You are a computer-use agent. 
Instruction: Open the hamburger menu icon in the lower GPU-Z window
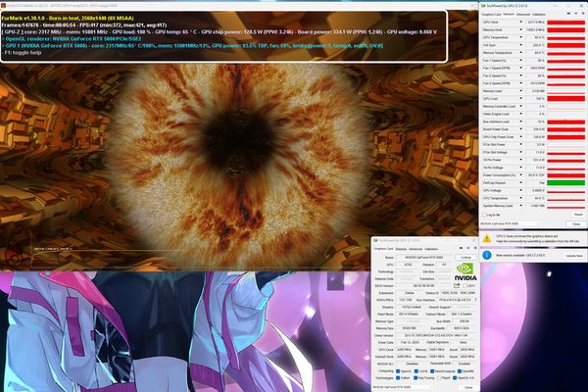click(475, 248)
